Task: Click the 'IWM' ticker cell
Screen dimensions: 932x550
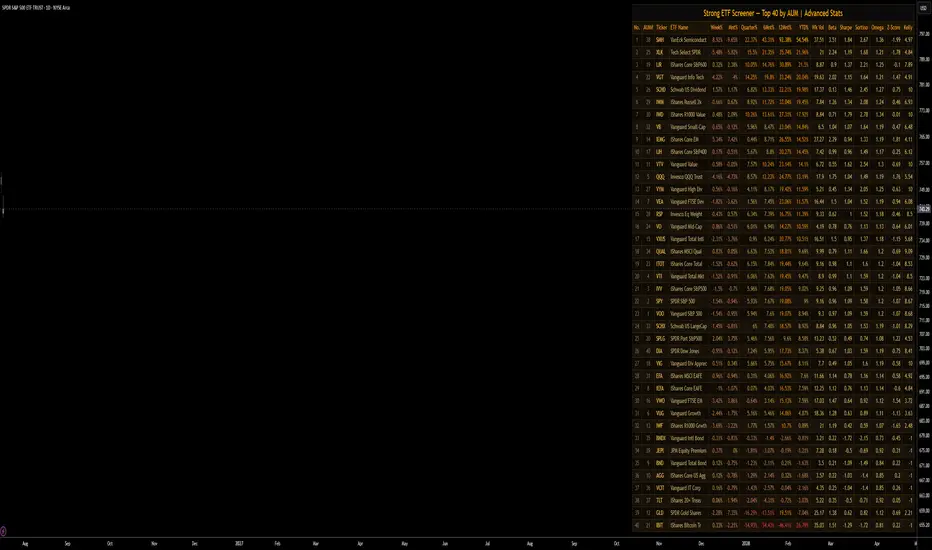Action: [660, 102]
